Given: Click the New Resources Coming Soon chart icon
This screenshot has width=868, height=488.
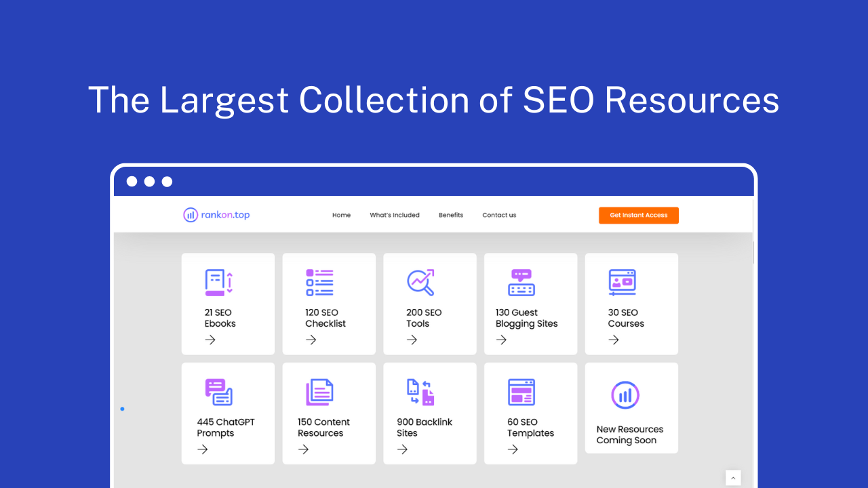Looking at the screenshot, I should point(625,395).
